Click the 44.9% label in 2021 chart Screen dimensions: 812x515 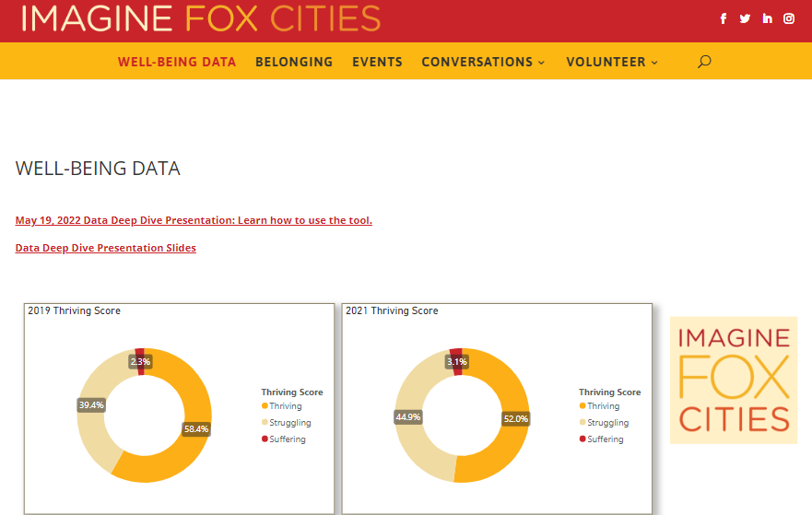(x=408, y=416)
